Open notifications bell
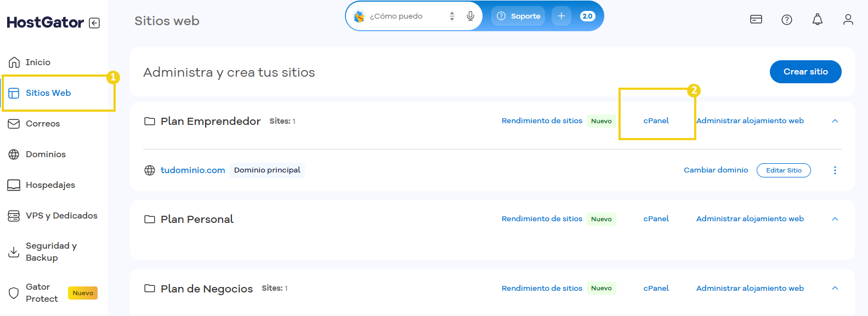 818,20
